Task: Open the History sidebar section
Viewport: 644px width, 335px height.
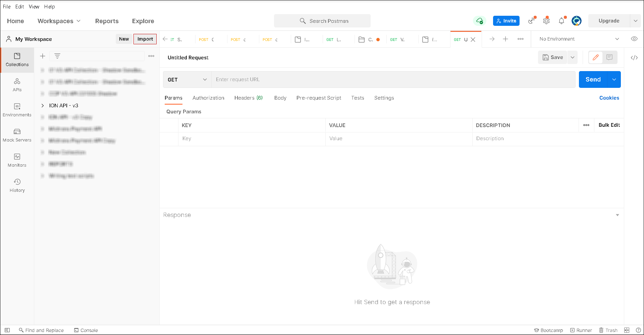Action: pyautogui.click(x=17, y=185)
